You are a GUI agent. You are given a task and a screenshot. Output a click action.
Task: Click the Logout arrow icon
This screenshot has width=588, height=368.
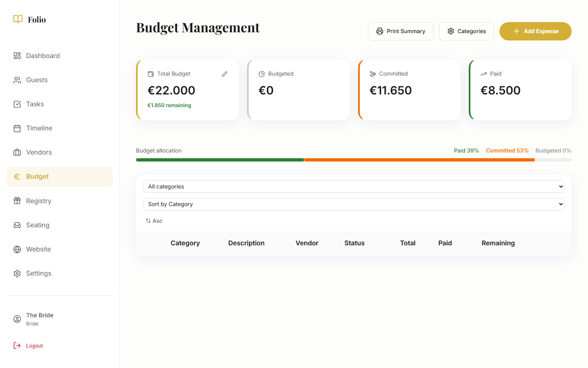click(x=17, y=346)
